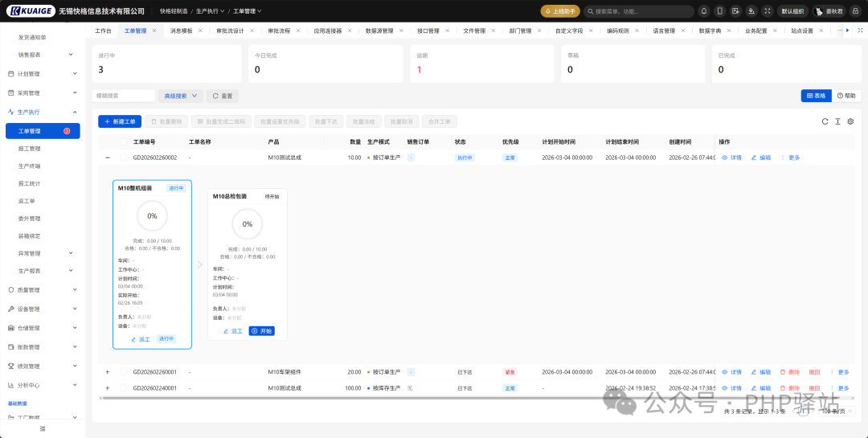Select the header select-all checkbox
This screenshot has height=438, width=868.
click(x=124, y=141)
